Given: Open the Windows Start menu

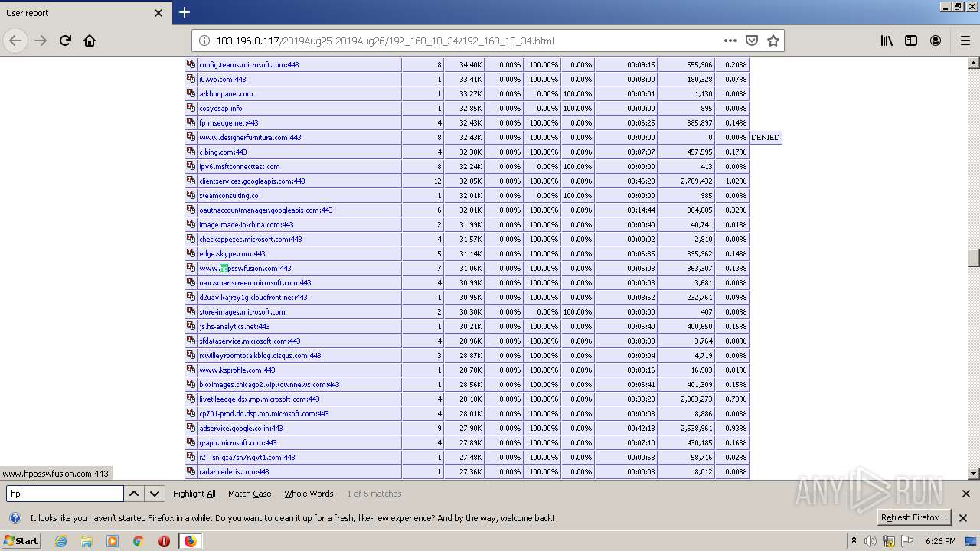Looking at the screenshot, I should (x=21, y=541).
